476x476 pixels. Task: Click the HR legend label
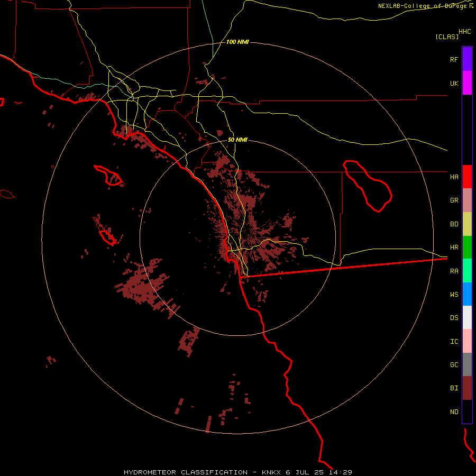pos(454,248)
